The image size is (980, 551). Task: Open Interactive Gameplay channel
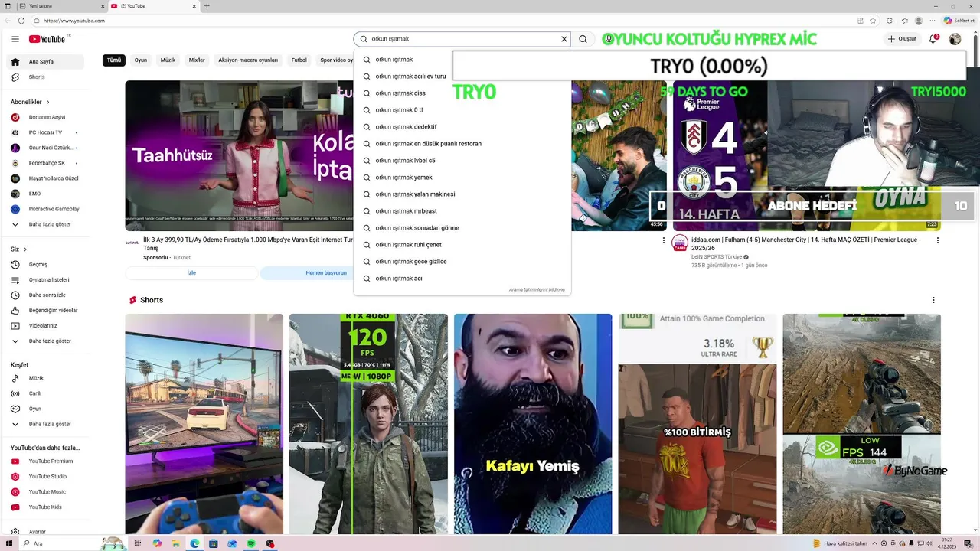[46, 209]
